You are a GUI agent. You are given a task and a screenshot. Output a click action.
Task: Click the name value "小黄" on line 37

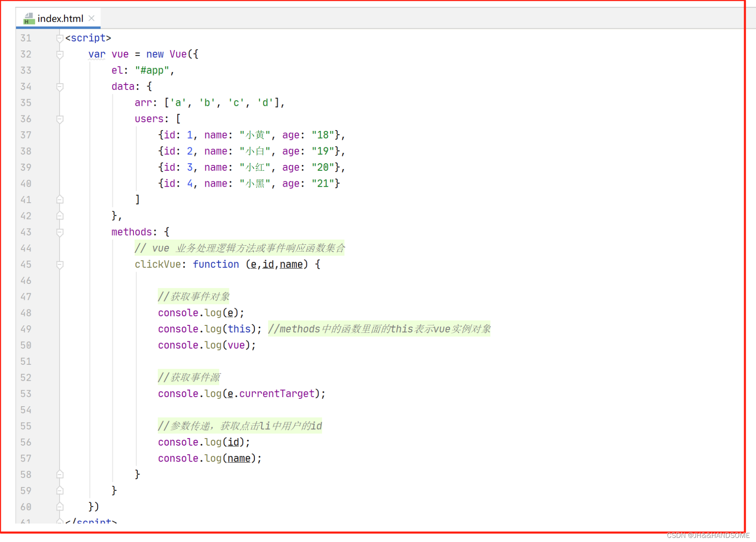[x=255, y=135]
